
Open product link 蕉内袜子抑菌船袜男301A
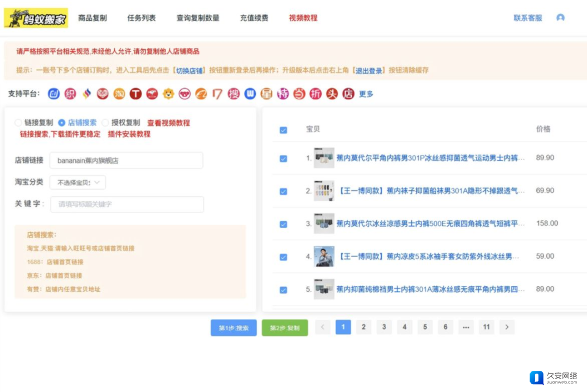(x=430, y=191)
